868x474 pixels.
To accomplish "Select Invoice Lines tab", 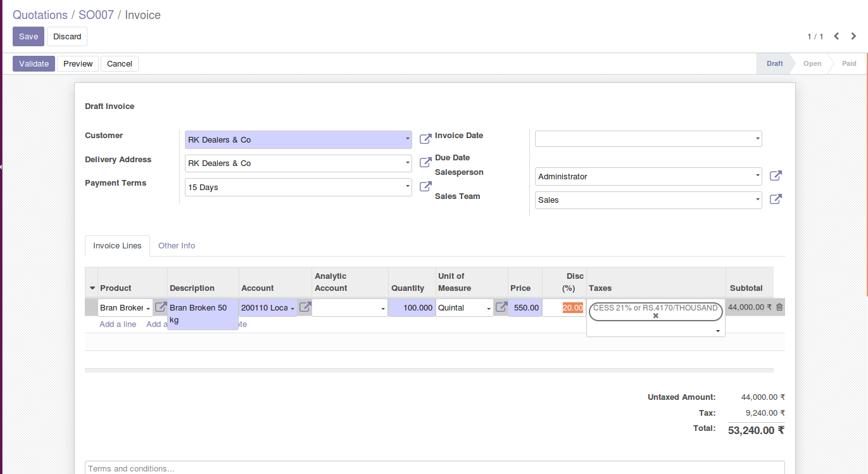I will point(117,246).
